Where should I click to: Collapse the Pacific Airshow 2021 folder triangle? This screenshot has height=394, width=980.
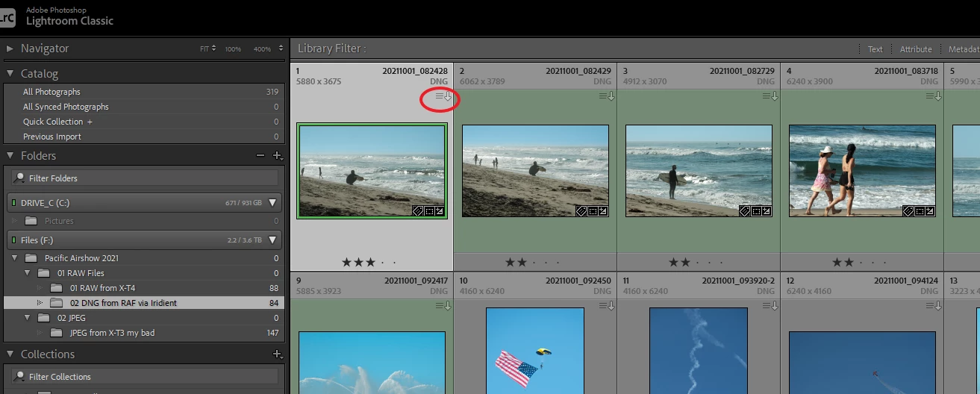pyautogui.click(x=13, y=258)
